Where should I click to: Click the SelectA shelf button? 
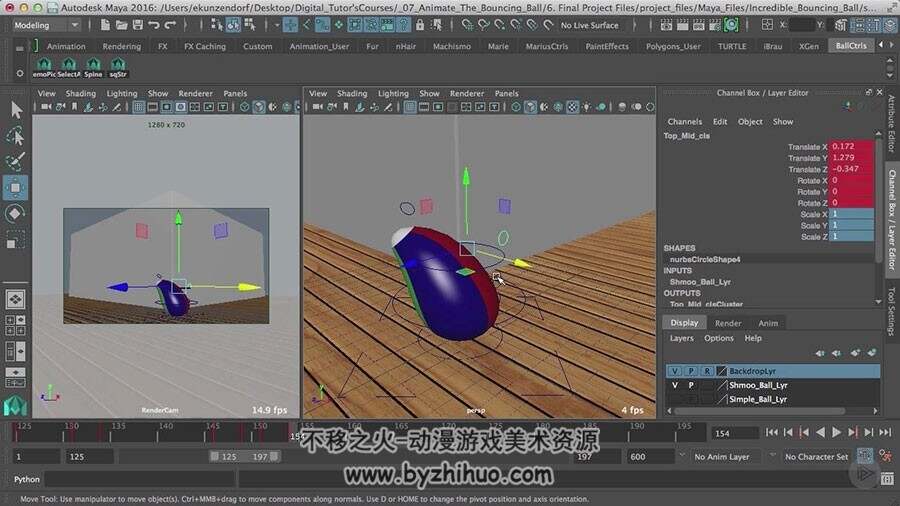click(x=69, y=68)
